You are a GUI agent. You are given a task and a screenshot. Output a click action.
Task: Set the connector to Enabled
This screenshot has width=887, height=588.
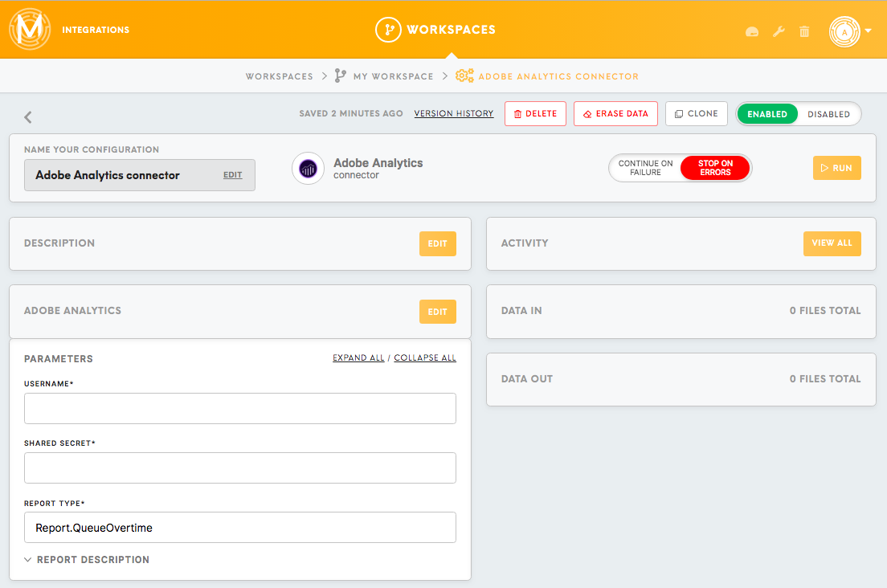(x=767, y=114)
